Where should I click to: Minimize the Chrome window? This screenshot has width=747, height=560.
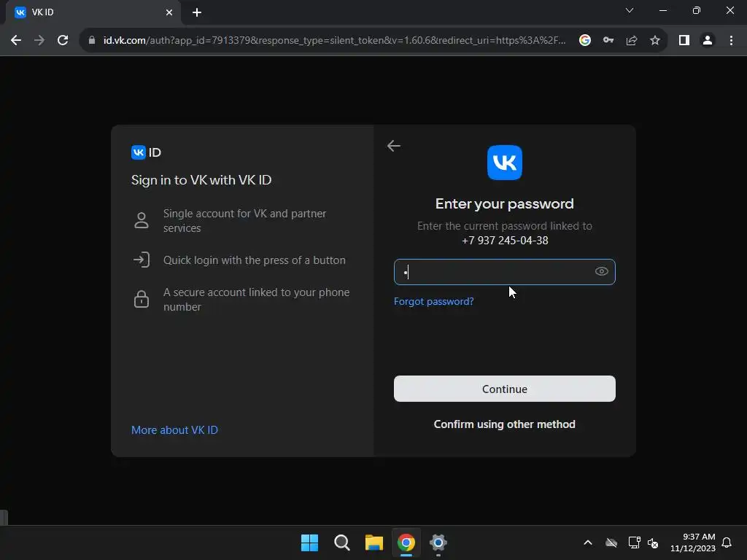point(662,10)
